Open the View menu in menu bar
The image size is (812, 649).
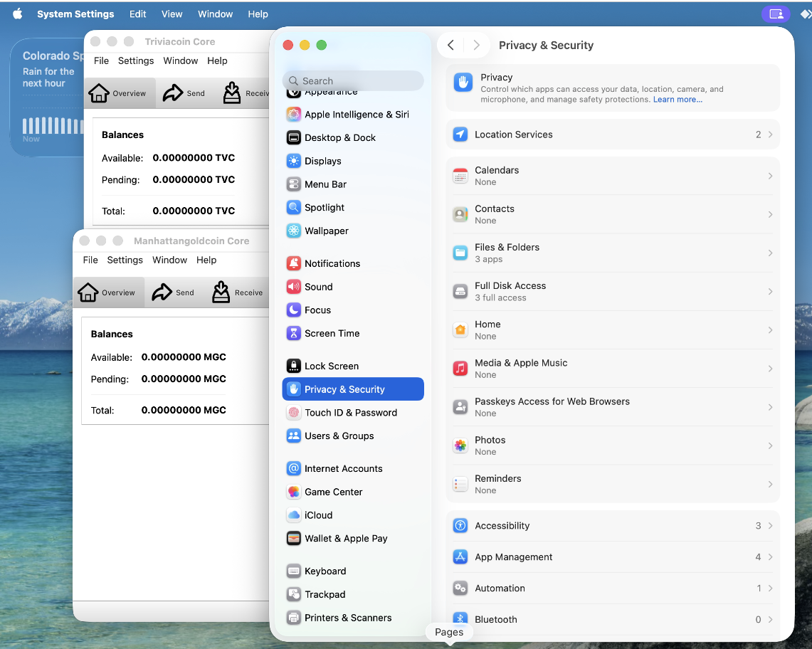point(172,14)
